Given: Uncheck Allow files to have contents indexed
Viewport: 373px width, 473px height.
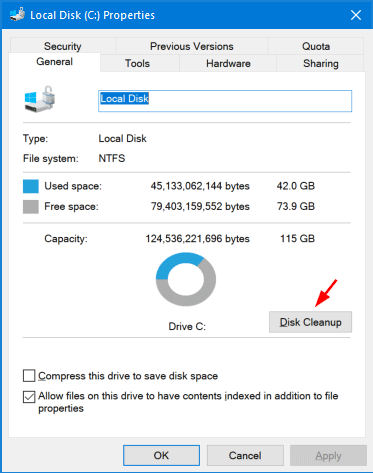Looking at the screenshot, I should click(29, 396).
